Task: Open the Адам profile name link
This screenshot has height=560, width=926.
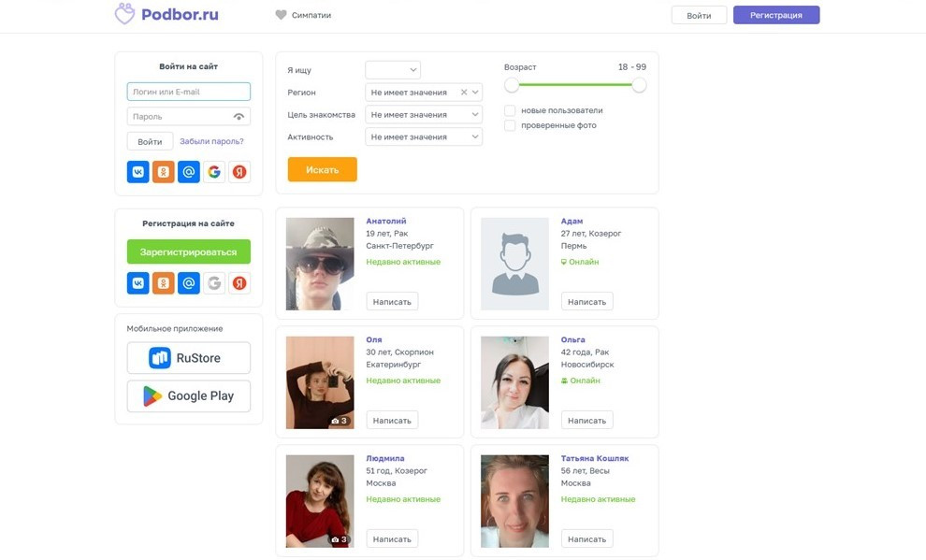Action: pyautogui.click(x=572, y=222)
